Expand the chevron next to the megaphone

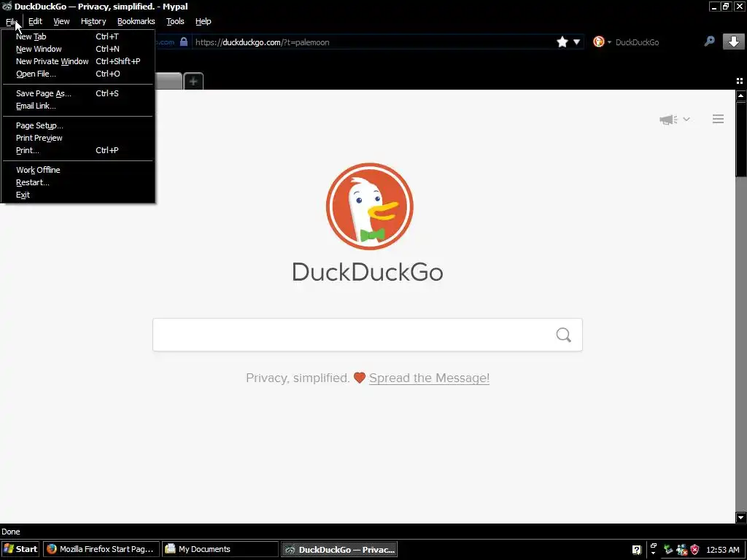coord(686,119)
